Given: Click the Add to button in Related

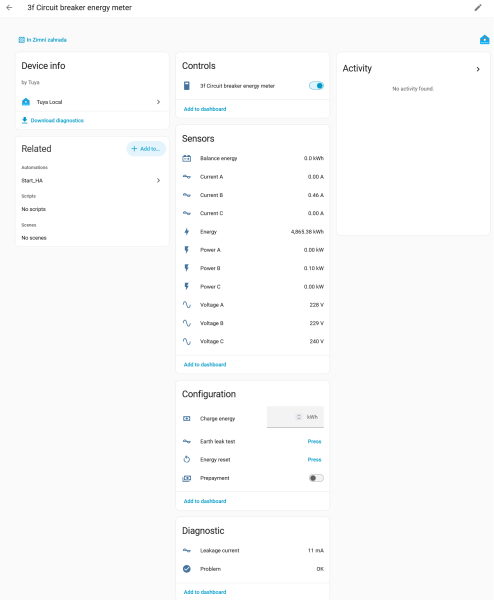Looking at the screenshot, I should click(146, 148).
